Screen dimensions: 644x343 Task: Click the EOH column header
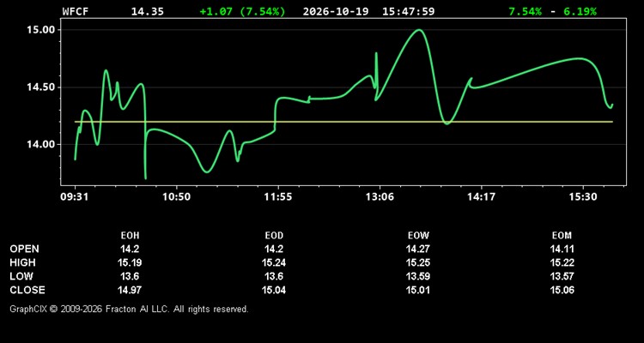131,236
